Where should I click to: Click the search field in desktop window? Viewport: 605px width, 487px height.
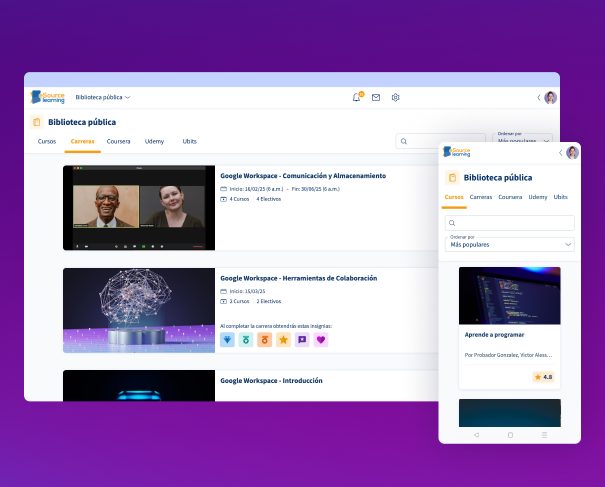(440, 141)
